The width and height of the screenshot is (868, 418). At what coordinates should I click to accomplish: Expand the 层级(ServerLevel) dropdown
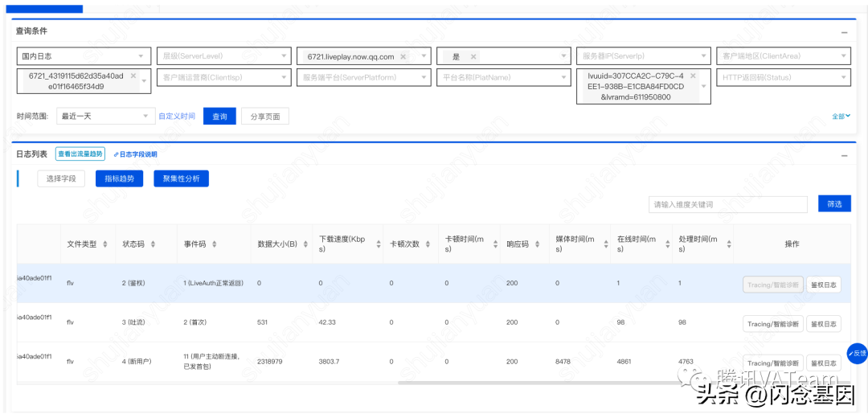223,56
